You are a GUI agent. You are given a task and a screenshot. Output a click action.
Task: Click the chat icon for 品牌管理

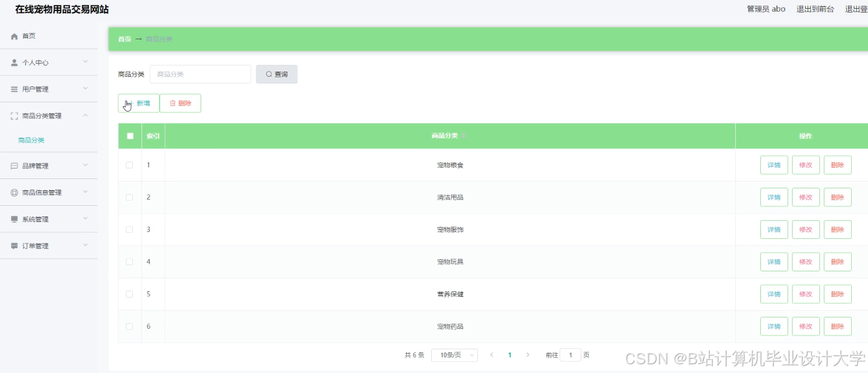pos(14,166)
